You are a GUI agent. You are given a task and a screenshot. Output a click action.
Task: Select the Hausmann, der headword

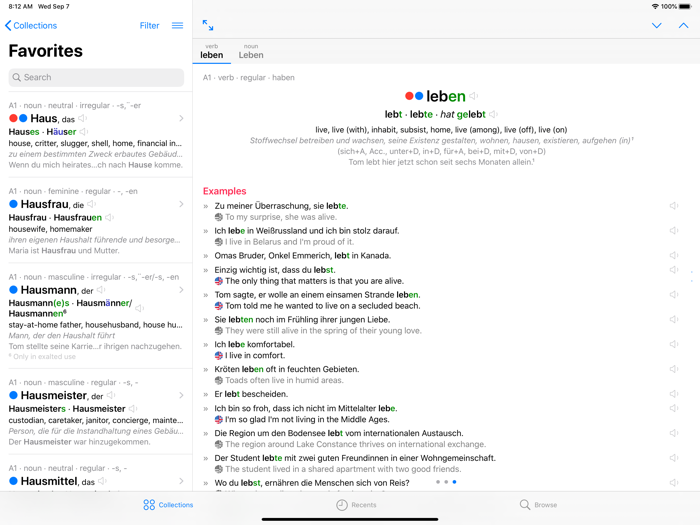point(57,290)
